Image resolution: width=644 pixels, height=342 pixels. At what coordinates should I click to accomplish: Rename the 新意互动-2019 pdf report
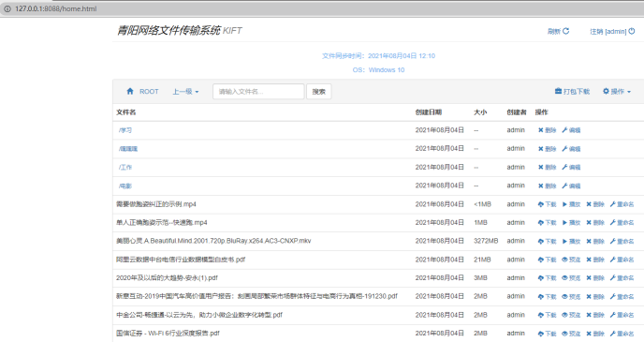tap(622, 297)
